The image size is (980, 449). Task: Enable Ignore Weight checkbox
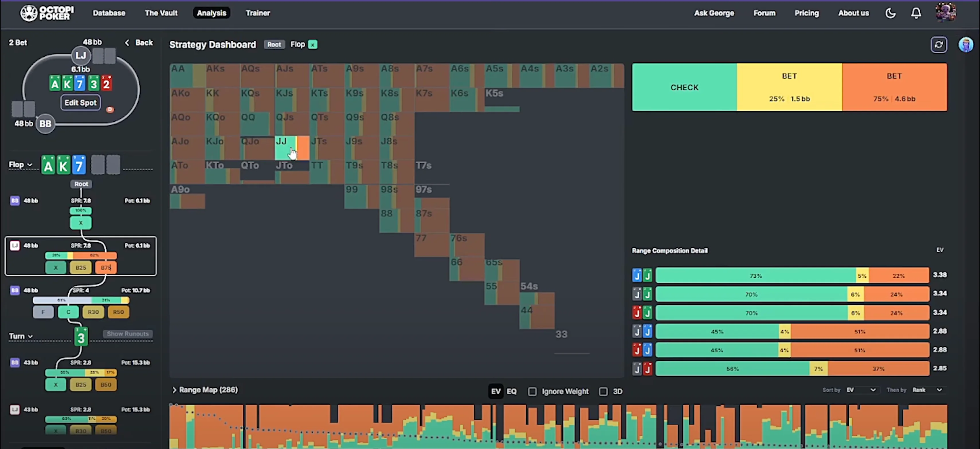532,391
